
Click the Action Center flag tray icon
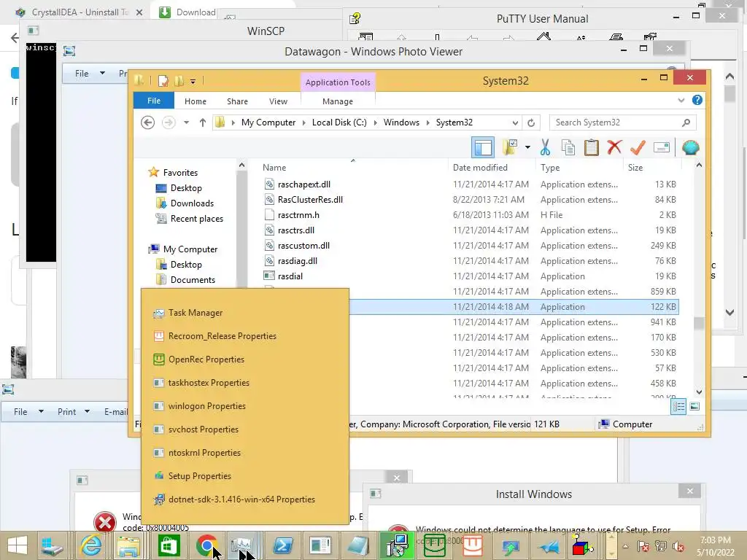643,546
